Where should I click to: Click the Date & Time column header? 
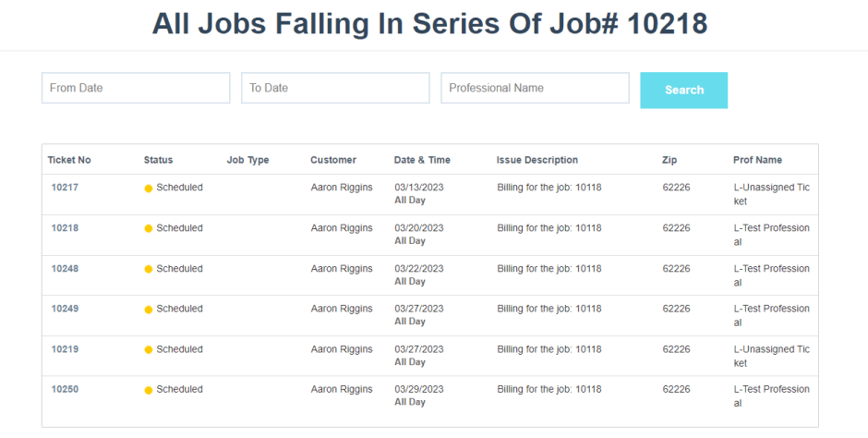point(422,160)
